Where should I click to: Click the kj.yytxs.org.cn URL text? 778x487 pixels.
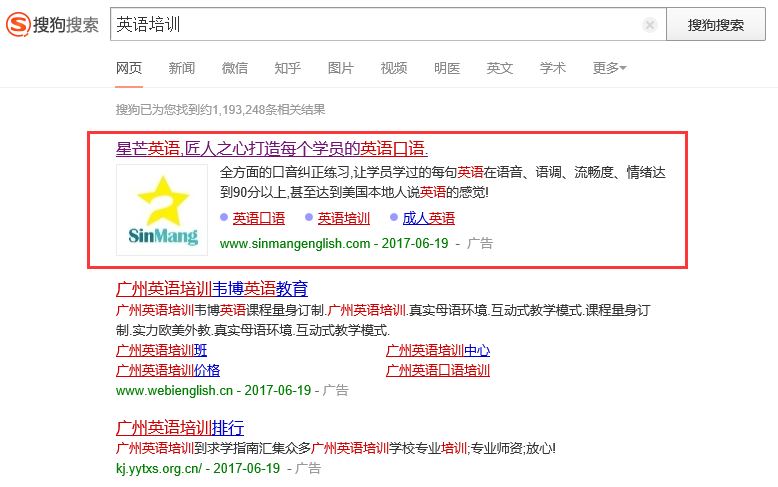(159, 469)
